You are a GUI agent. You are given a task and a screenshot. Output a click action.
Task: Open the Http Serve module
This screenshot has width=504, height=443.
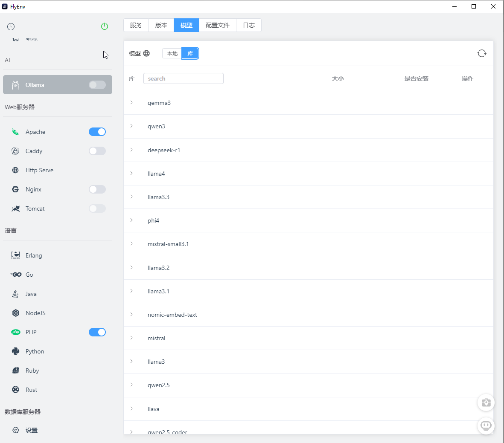[58, 170]
